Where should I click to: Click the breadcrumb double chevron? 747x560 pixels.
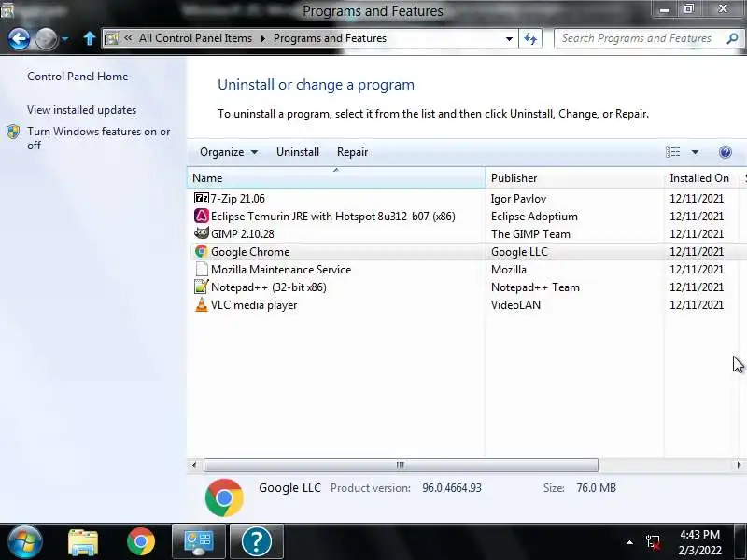coord(128,38)
